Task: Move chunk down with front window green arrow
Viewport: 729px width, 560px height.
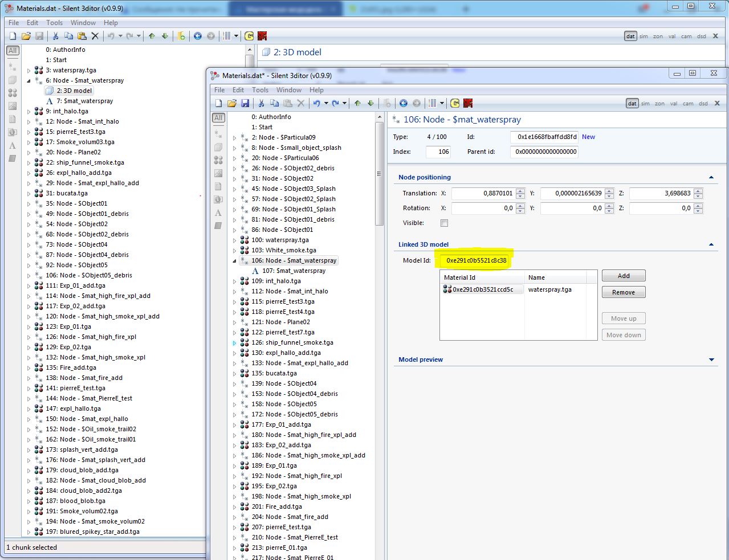Action: 370,103
